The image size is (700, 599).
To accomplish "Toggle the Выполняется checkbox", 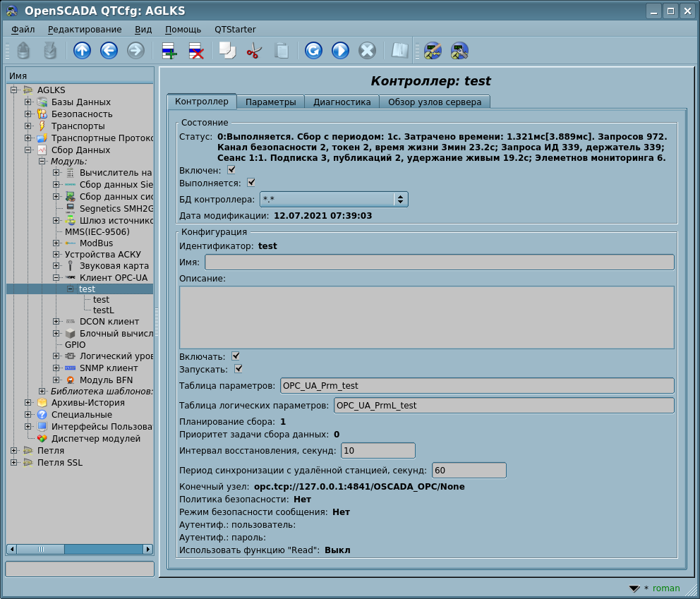I will (x=251, y=183).
